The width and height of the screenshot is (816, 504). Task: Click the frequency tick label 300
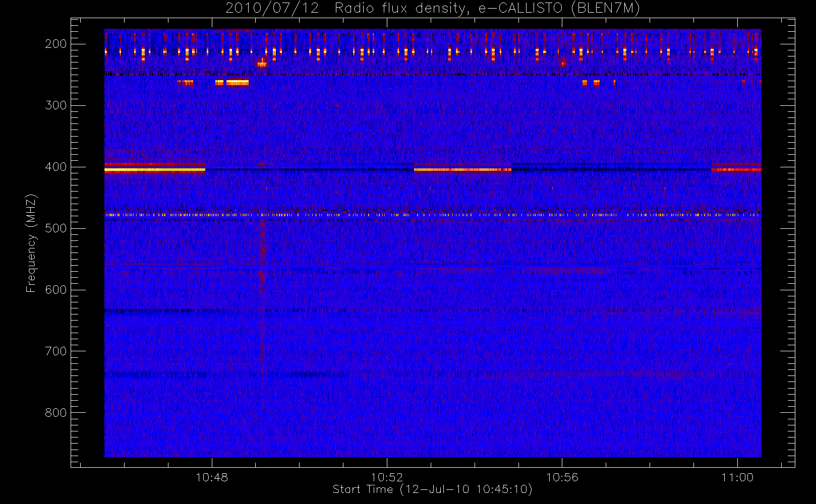(x=56, y=105)
